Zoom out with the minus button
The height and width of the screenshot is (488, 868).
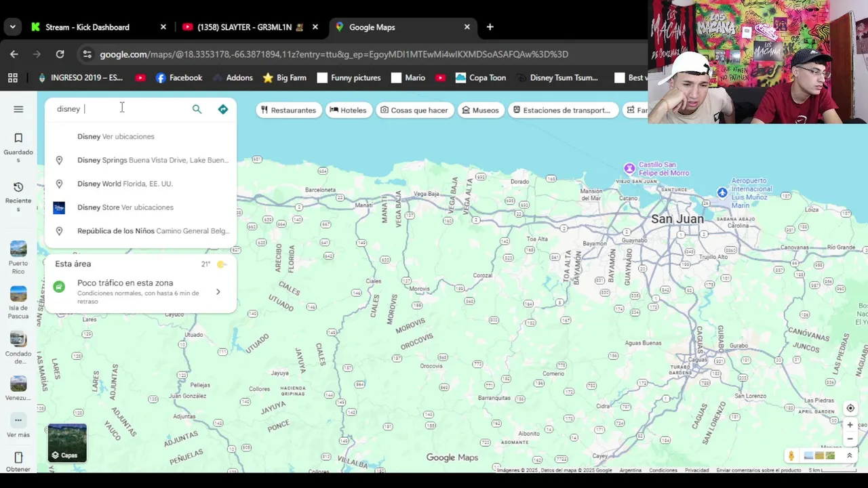[850, 439]
